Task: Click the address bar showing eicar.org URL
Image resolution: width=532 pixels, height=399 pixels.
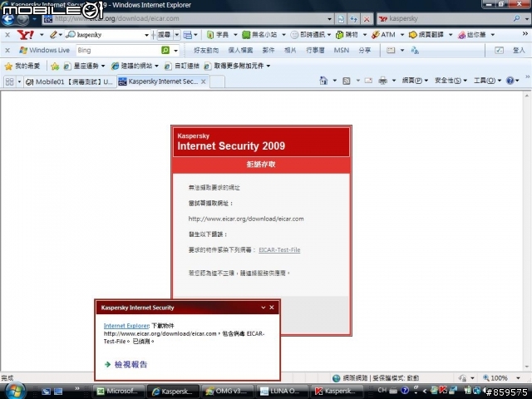Action: 185,19
